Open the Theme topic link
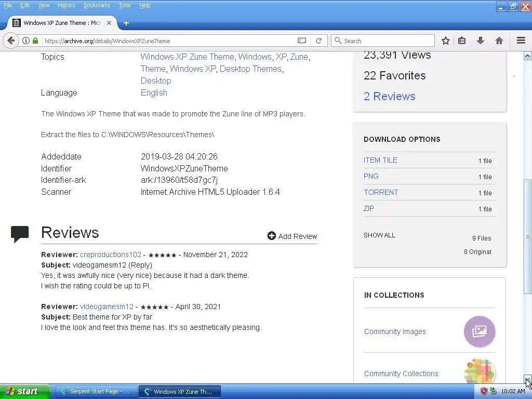The height and width of the screenshot is (399, 532). click(153, 69)
